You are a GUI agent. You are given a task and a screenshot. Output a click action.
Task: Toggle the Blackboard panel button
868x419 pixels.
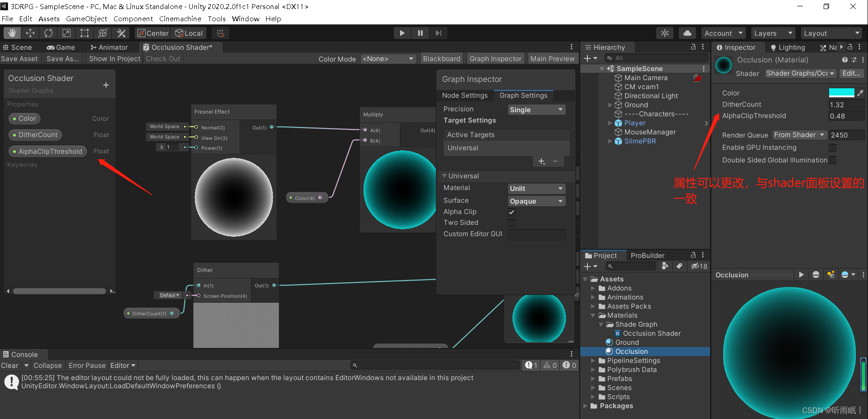[x=441, y=59]
